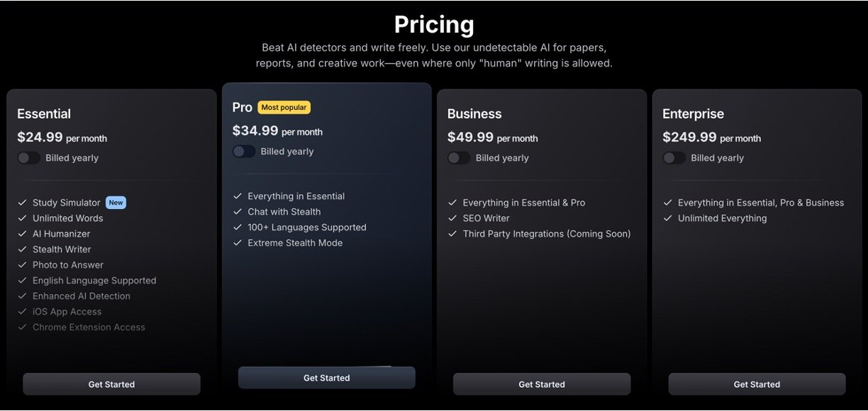Image resolution: width=868 pixels, height=411 pixels.
Task: Toggle Enterprise plan yearly billing switch
Action: (x=674, y=158)
